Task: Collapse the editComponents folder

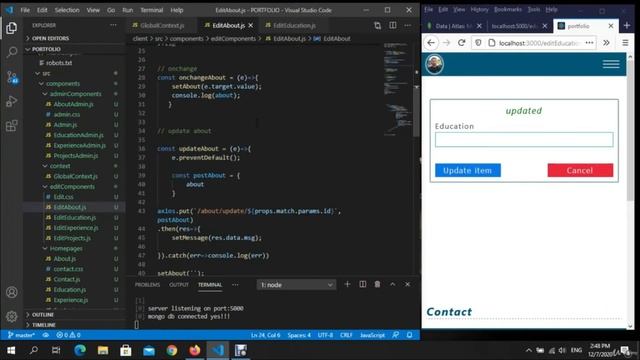Action: pyautogui.click(x=72, y=187)
